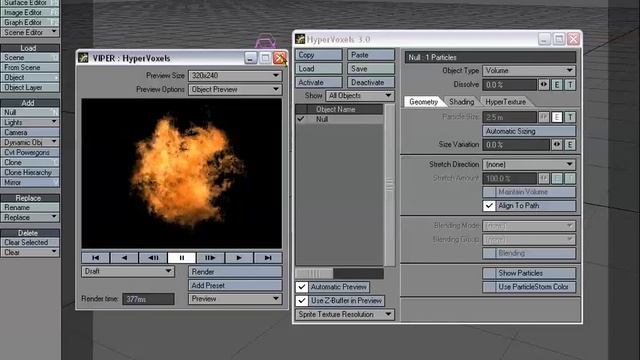Viewport: 640px width, 360px height.
Task: Click the Copy button in HyperVoxels
Action: [319, 55]
